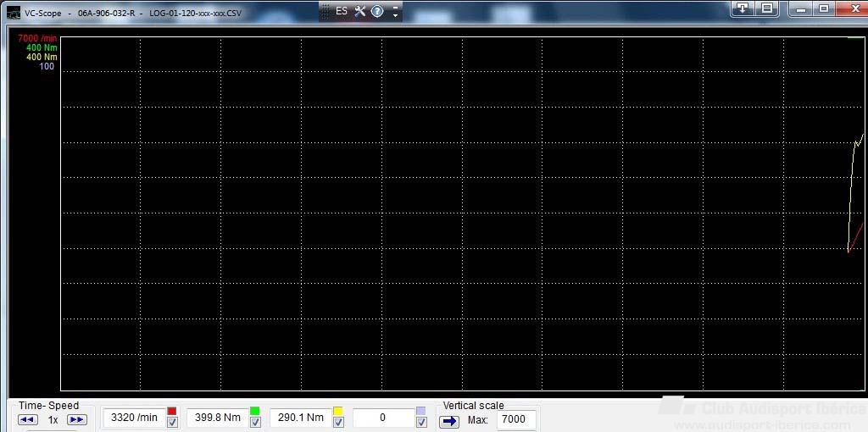
Task: Click the 399.8 Nm value field
Action: point(217,418)
